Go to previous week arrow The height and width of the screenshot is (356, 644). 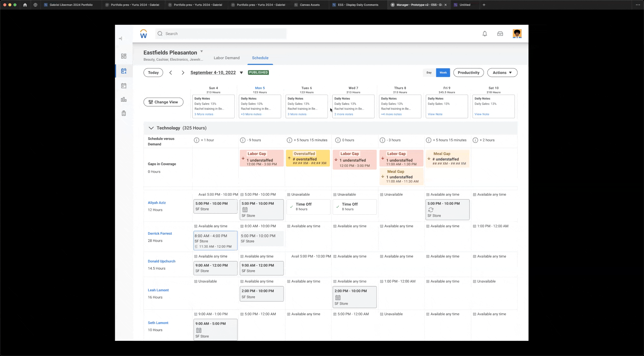pos(171,73)
